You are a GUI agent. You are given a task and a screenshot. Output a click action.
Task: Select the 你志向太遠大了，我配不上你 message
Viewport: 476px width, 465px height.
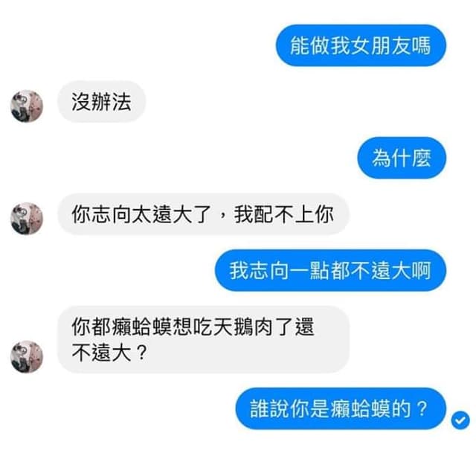pyautogui.click(x=203, y=214)
